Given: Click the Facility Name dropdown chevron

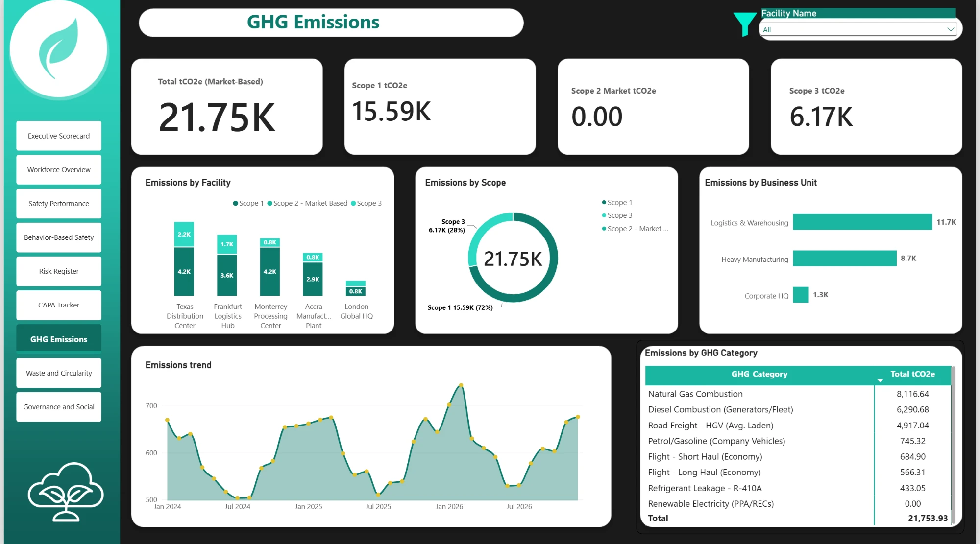Looking at the screenshot, I should [x=951, y=29].
